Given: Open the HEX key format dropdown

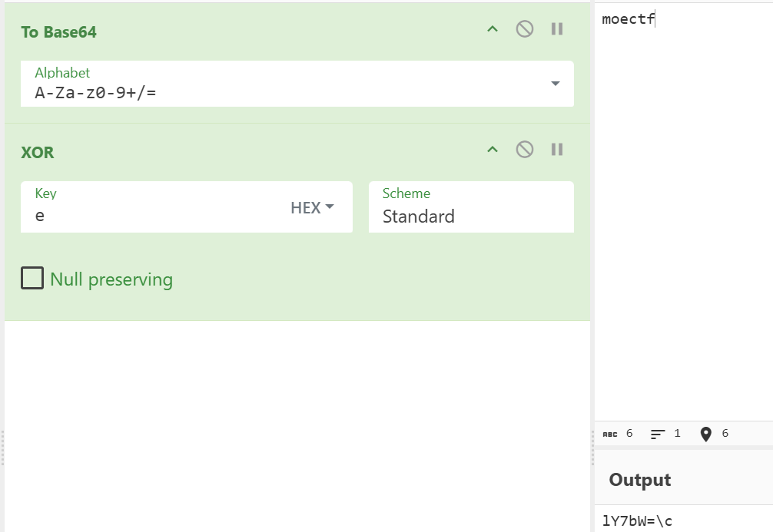Looking at the screenshot, I should point(312,207).
